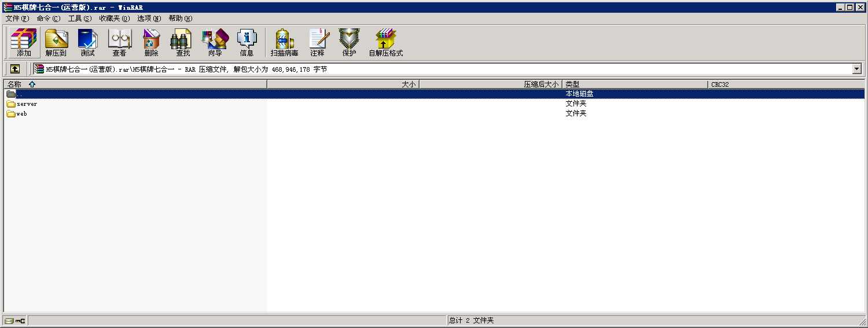Click the Extract To (解压到) icon

(x=56, y=43)
